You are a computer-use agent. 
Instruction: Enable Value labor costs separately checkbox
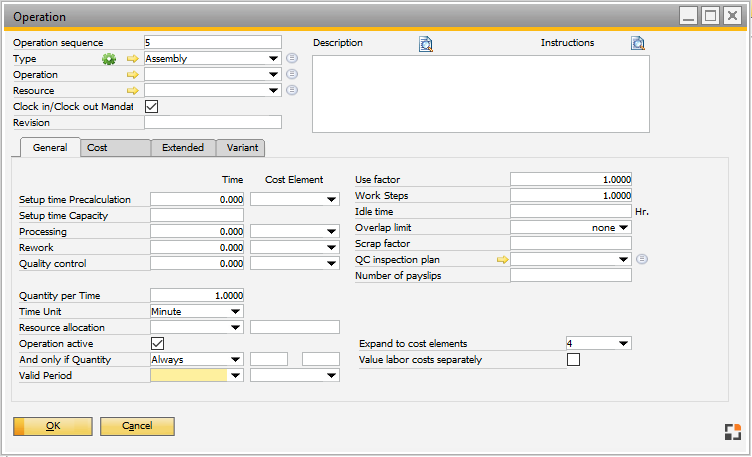(573, 360)
